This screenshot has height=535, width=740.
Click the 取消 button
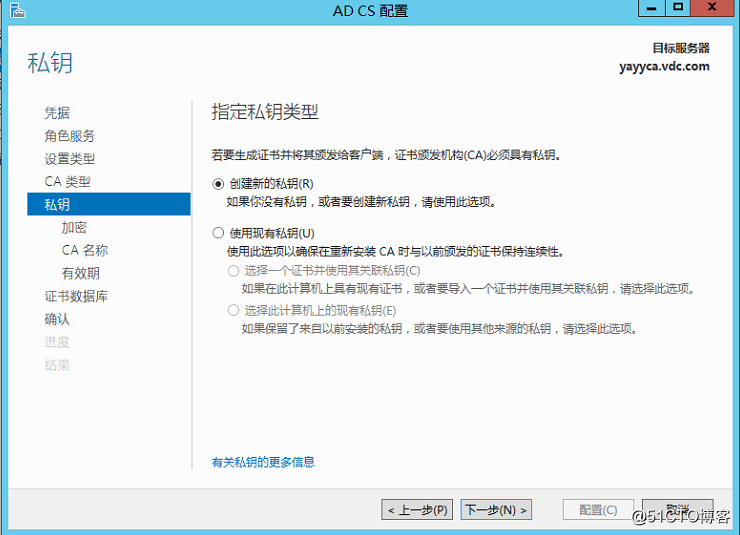click(678, 510)
